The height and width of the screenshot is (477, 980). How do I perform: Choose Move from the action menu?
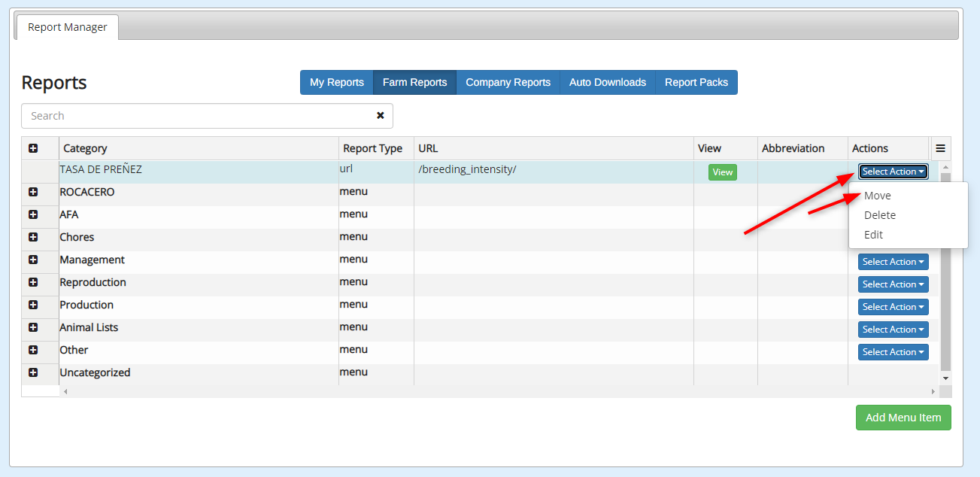(877, 196)
